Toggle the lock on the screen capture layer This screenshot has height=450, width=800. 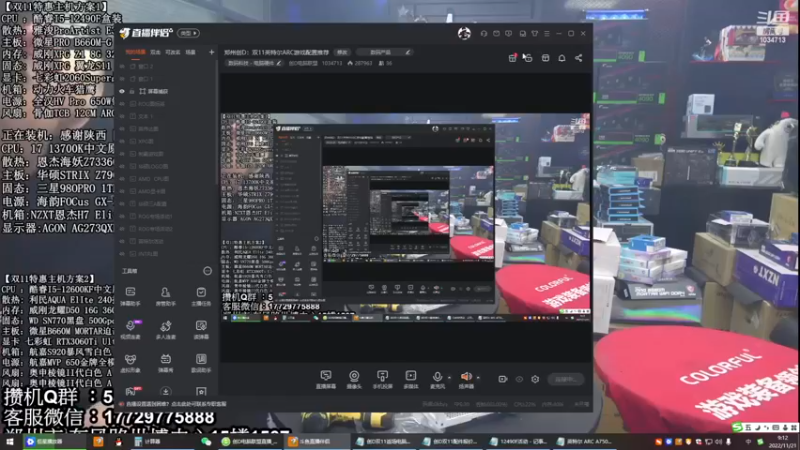(x=132, y=91)
